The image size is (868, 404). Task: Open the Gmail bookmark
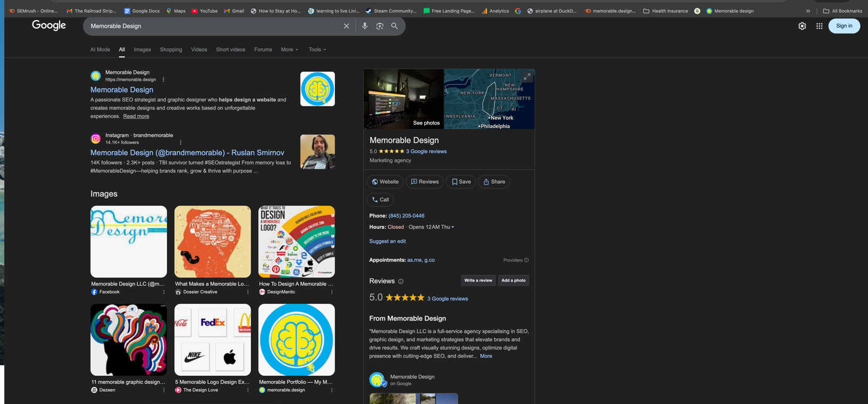[x=234, y=11]
